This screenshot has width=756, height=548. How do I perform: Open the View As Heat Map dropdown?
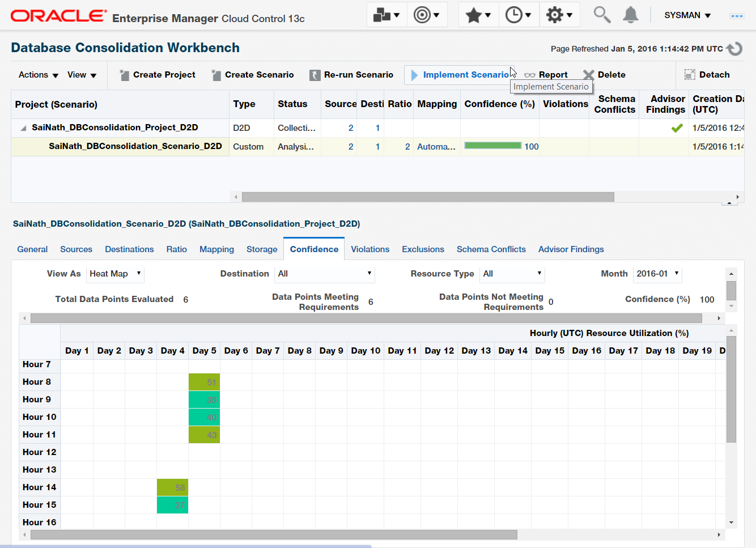pos(116,274)
